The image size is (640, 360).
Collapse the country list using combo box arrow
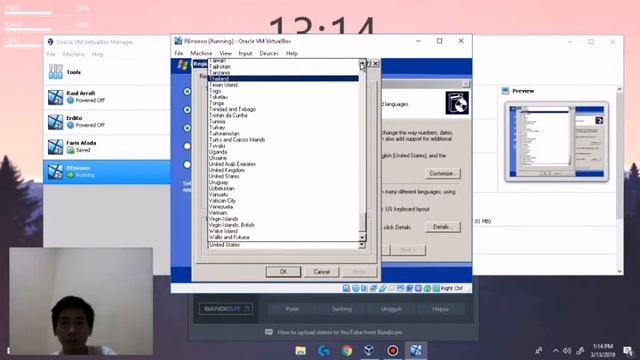click(x=362, y=245)
